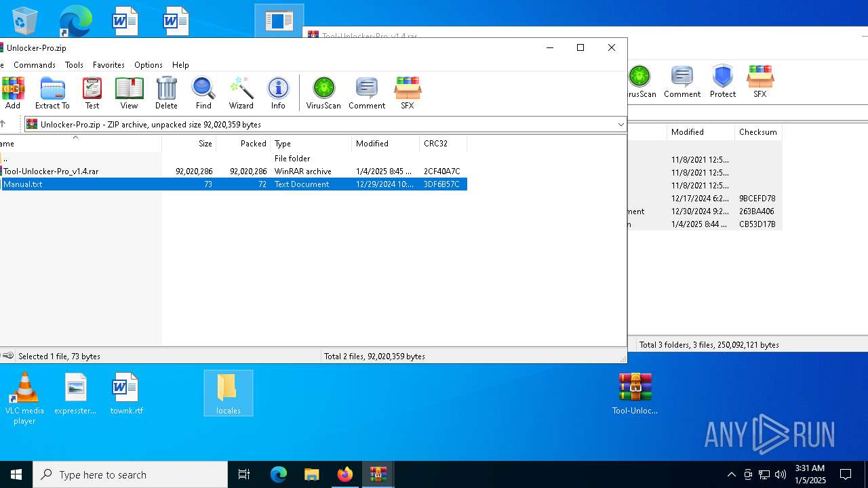868x488 pixels.
Task: Click the Windows Start button
Action: coord(16,474)
